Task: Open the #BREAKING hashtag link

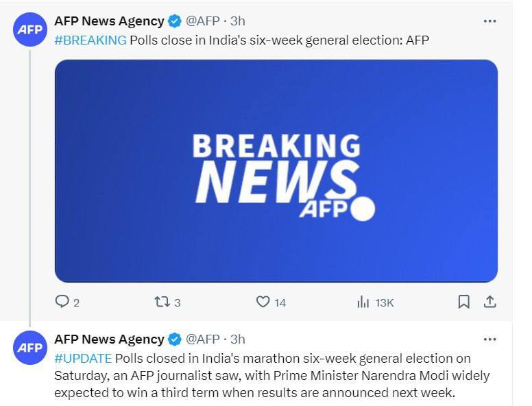Action: coord(90,40)
